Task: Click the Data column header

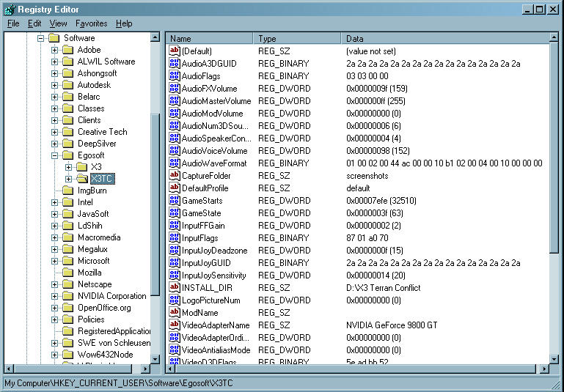Action: 445,38
